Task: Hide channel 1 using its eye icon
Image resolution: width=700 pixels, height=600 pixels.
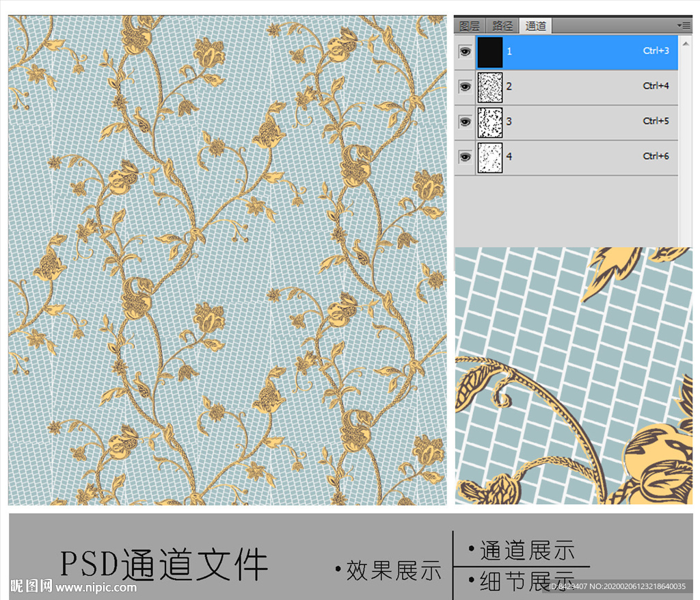Action: click(466, 51)
